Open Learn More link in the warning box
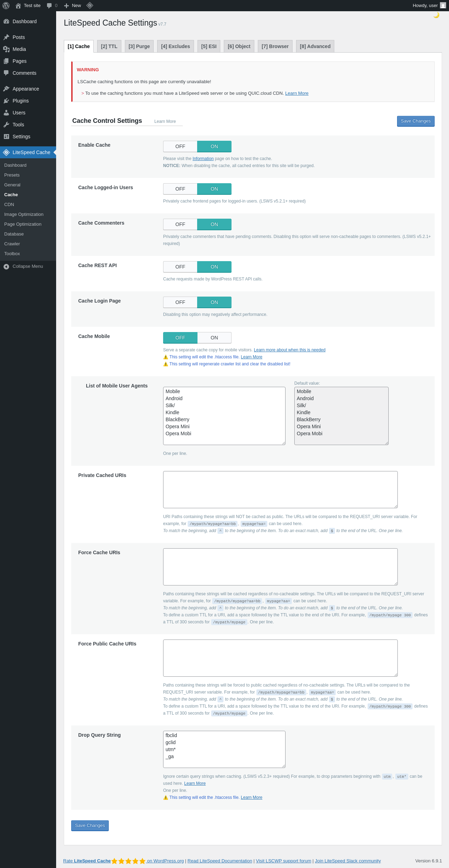The image size is (449, 868). 297,93
